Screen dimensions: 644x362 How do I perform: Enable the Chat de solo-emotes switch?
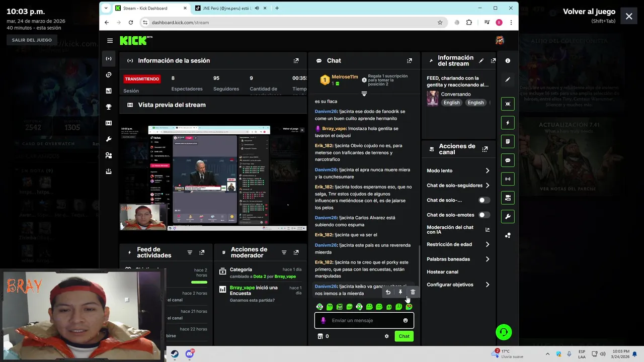click(x=484, y=215)
